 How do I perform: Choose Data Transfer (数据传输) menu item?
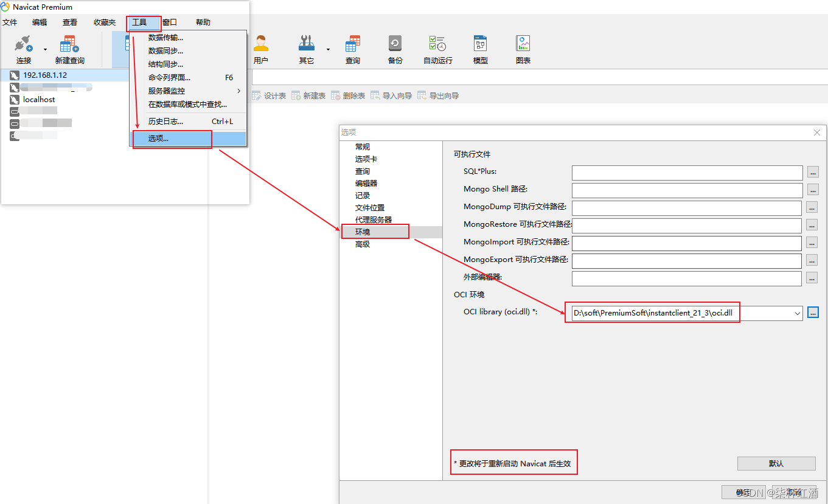click(188, 38)
